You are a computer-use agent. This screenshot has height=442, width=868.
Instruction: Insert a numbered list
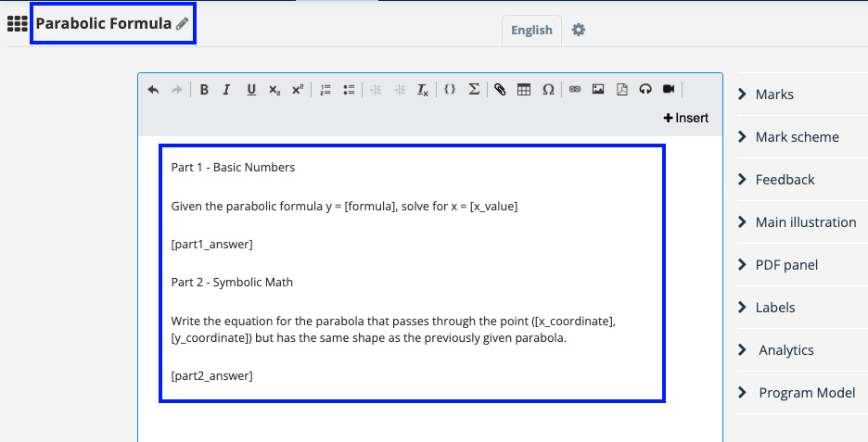pyautogui.click(x=325, y=90)
